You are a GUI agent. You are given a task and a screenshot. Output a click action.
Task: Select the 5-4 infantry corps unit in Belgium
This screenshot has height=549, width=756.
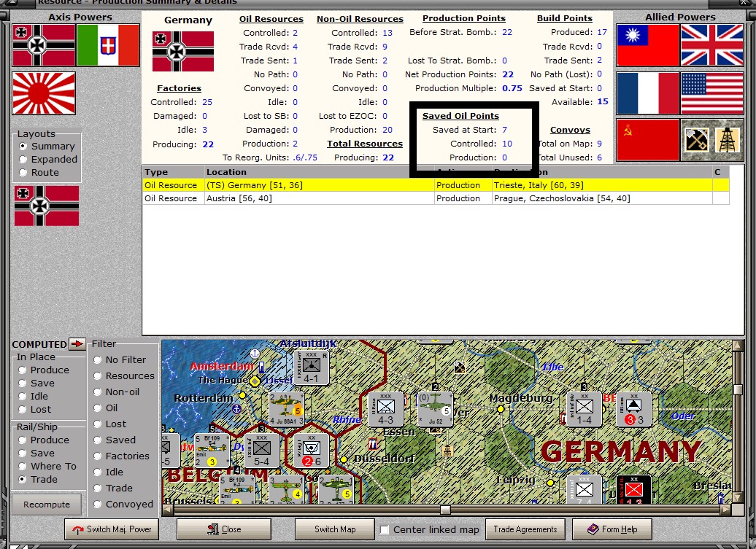(x=262, y=451)
